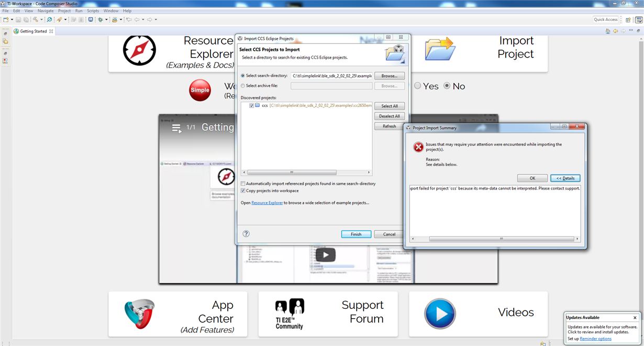Click the Quick Access field
Viewport: 644px width, 346px height.
click(x=606, y=20)
